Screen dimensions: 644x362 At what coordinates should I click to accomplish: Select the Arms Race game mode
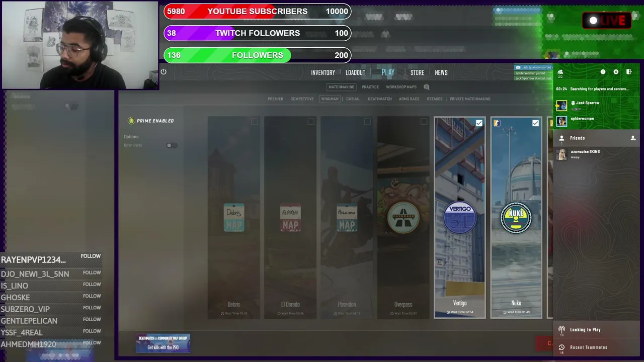click(x=409, y=99)
